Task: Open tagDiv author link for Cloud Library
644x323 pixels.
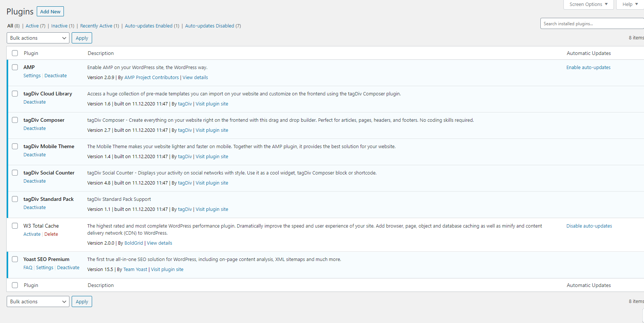Action: point(185,104)
